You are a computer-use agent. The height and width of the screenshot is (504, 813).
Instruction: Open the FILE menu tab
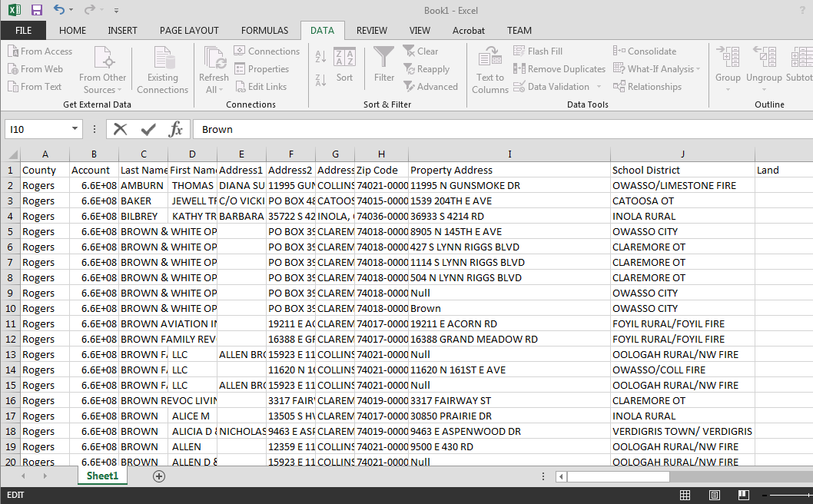click(x=23, y=31)
